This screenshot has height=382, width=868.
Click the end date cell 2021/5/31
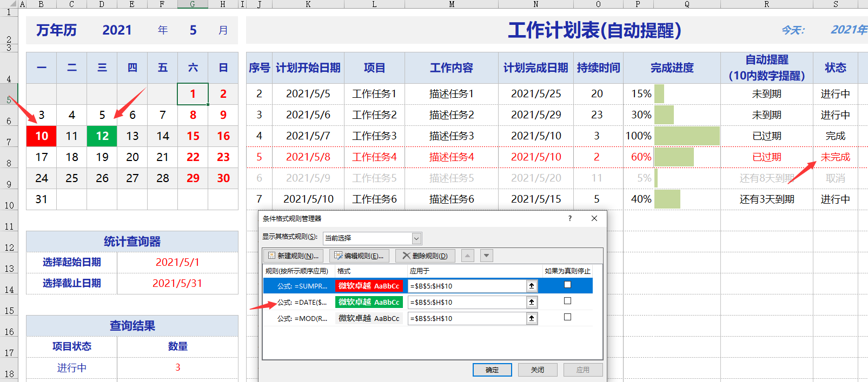(x=177, y=284)
